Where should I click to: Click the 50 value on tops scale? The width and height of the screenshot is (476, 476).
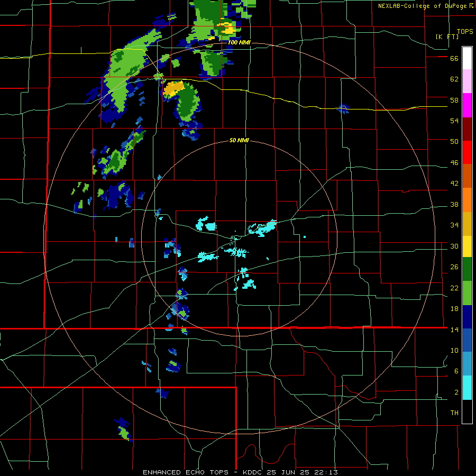point(454,142)
